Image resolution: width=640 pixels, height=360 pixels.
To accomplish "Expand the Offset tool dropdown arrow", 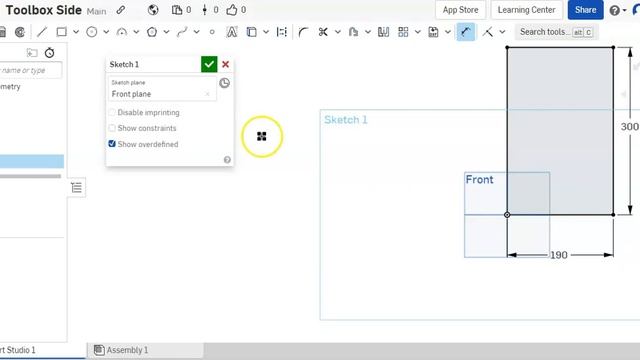I will (368, 32).
